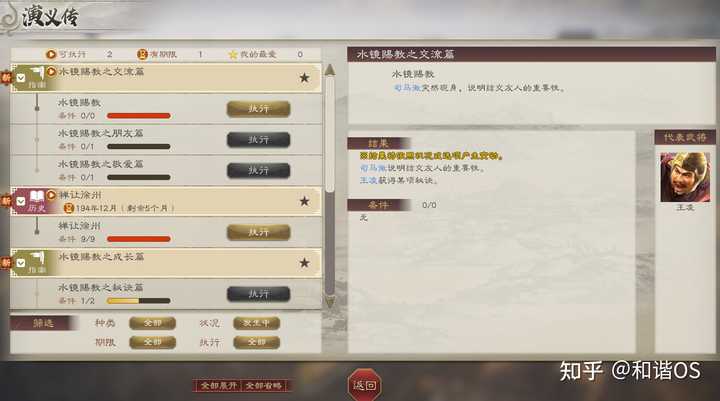Select 全部展开 at the bottom bar

[219, 385]
